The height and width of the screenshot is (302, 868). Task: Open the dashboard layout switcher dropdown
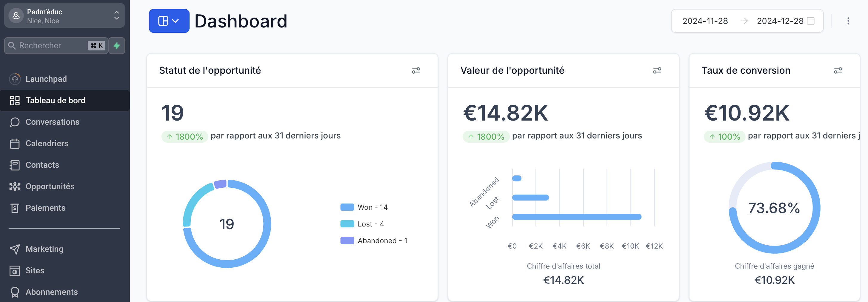coord(169,21)
